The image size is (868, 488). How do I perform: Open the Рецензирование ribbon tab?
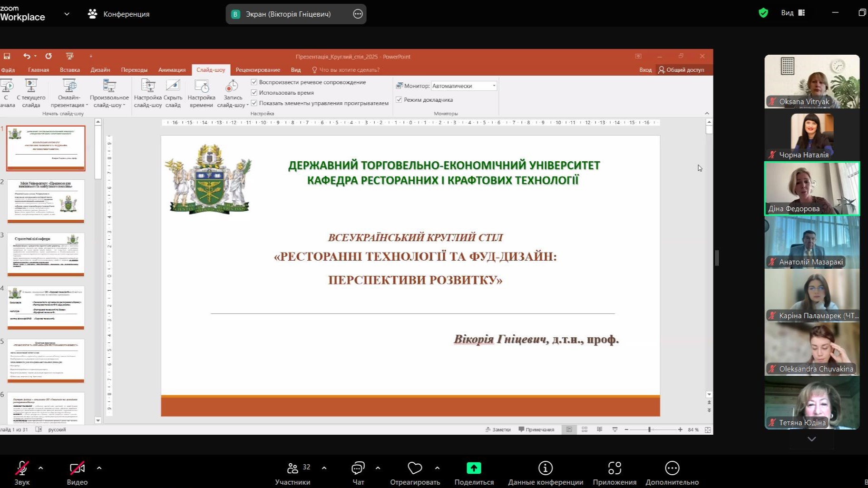tap(258, 70)
